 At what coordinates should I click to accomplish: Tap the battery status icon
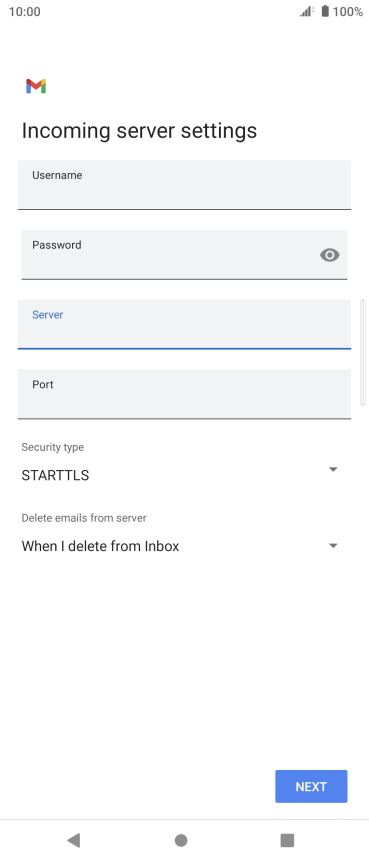(325, 11)
